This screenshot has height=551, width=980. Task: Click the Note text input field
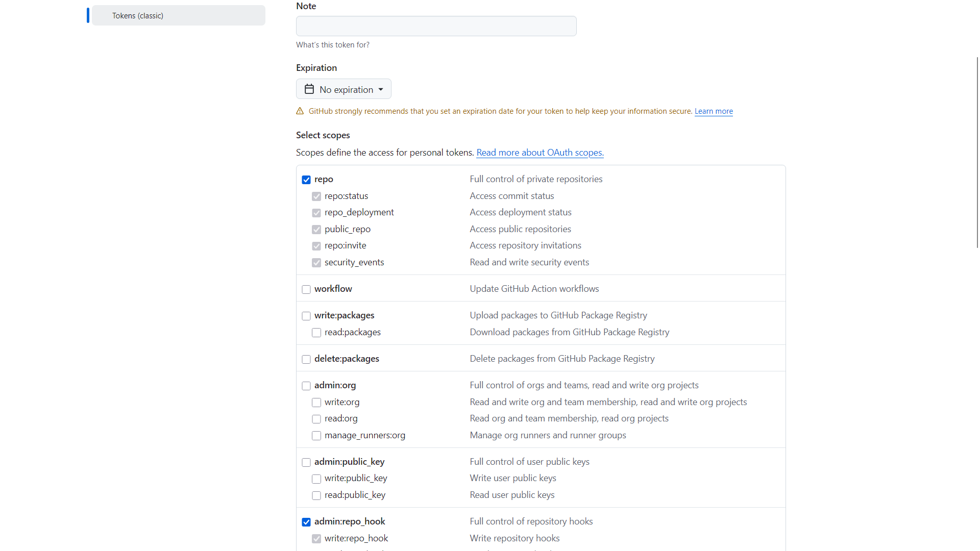[436, 26]
